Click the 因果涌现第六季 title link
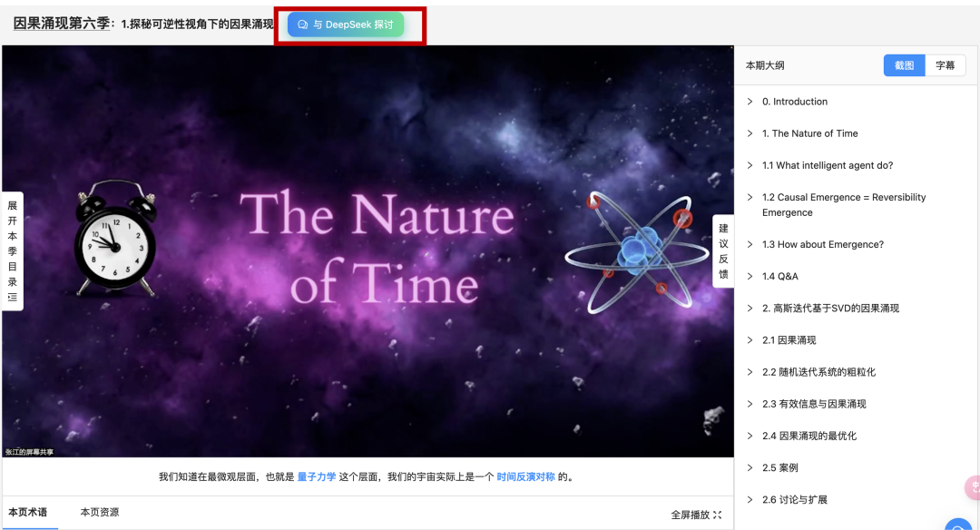Viewport: 980px width, 530px height. [x=60, y=24]
